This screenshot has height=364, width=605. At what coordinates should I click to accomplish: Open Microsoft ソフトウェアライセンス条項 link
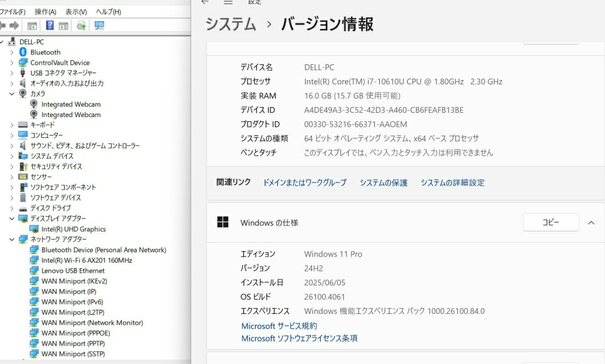pos(299,338)
